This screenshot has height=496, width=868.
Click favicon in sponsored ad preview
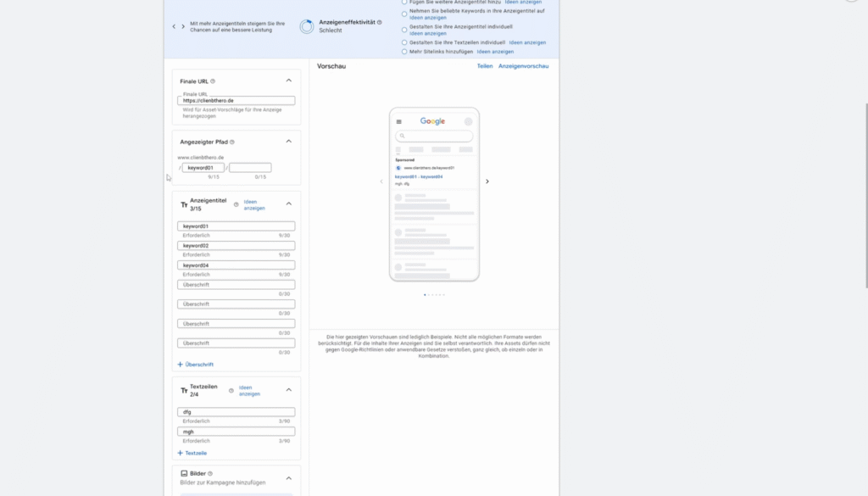click(398, 168)
